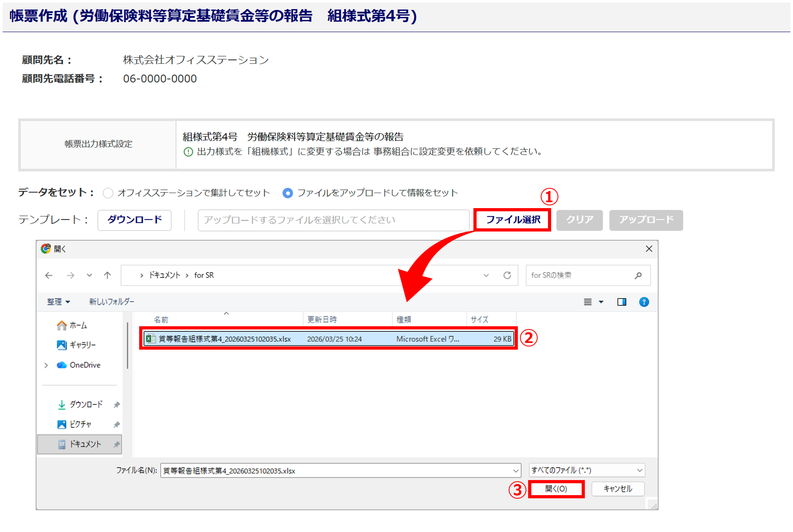Viewport: 793px width, 532px height.
Task: Click the search magnifier icon
Action: tap(638, 275)
